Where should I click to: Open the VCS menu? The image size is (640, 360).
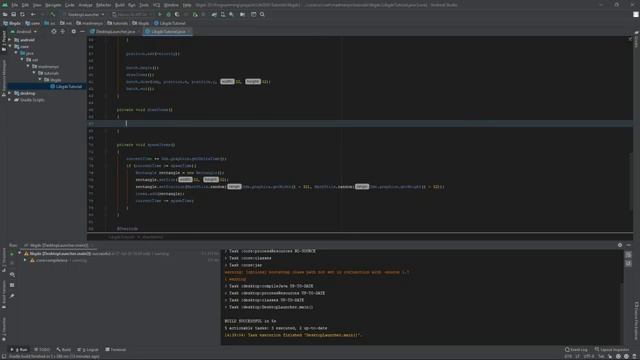(x=156, y=5)
